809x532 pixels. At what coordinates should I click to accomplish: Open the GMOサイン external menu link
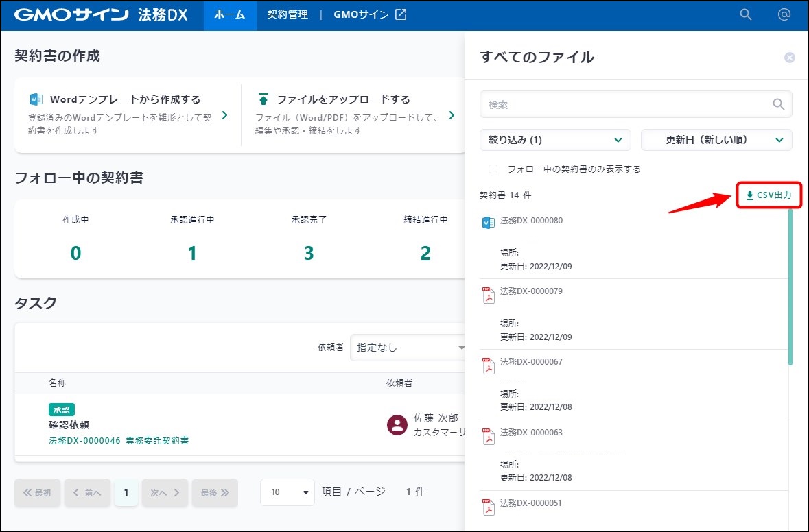click(370, 15)
